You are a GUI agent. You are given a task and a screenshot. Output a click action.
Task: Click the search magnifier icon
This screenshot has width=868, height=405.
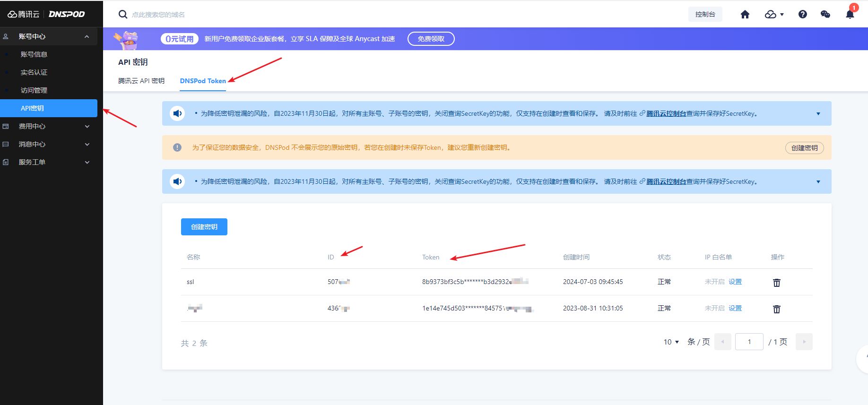tap(123, 15)
